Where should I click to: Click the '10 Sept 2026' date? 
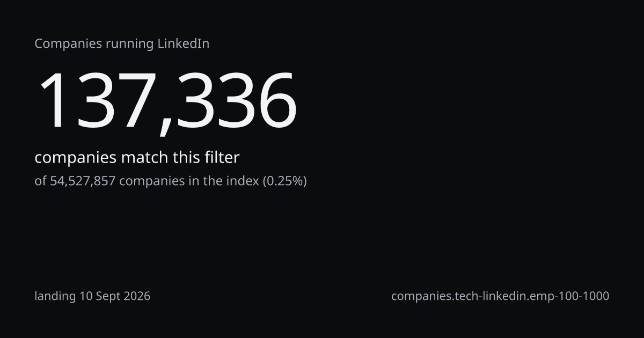pos(115,296)
